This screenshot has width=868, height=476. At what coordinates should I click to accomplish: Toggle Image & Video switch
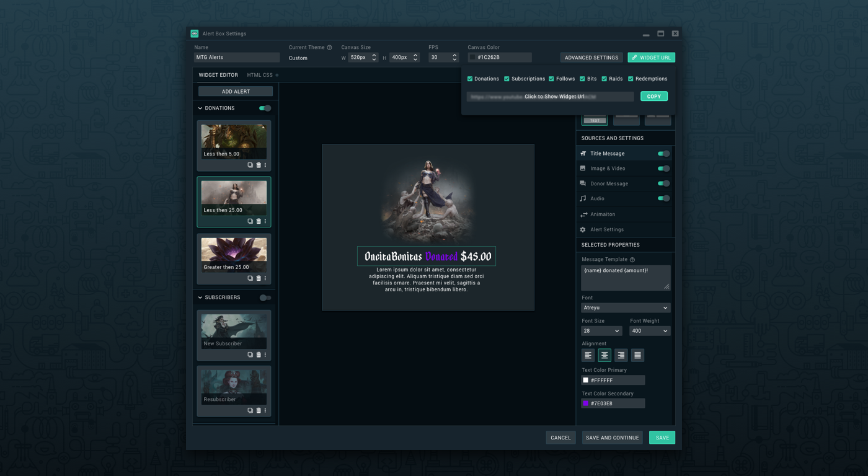pyautogui.click(x=663, y=169)
